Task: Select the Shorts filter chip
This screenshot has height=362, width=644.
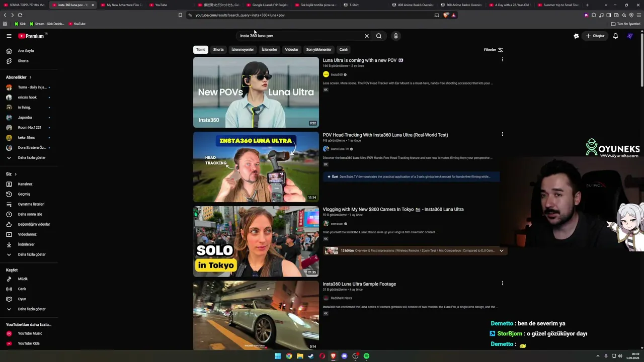Action: pyautogui.click(x=218, y=50)
